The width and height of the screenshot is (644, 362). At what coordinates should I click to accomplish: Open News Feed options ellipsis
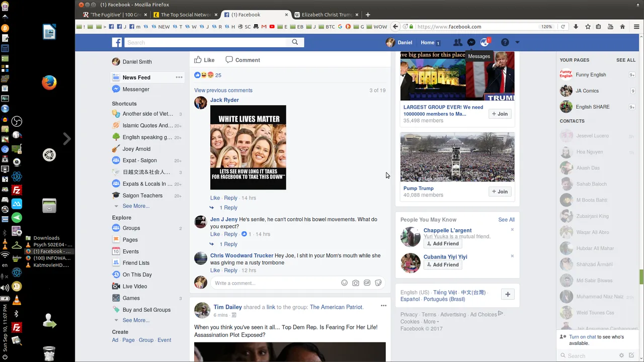[x=179, y=77]
